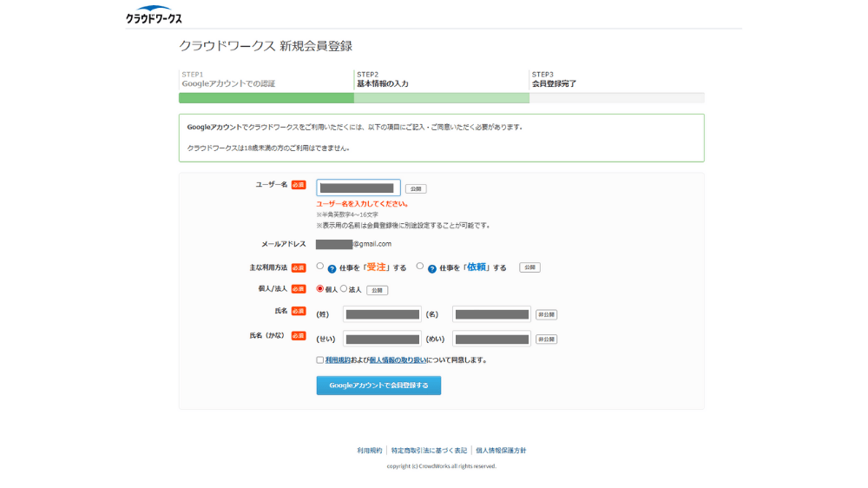This screenshot has width=868, height=488.
Task: Click the help icon beside 依頼 option
Action: [x=431, y=268]
